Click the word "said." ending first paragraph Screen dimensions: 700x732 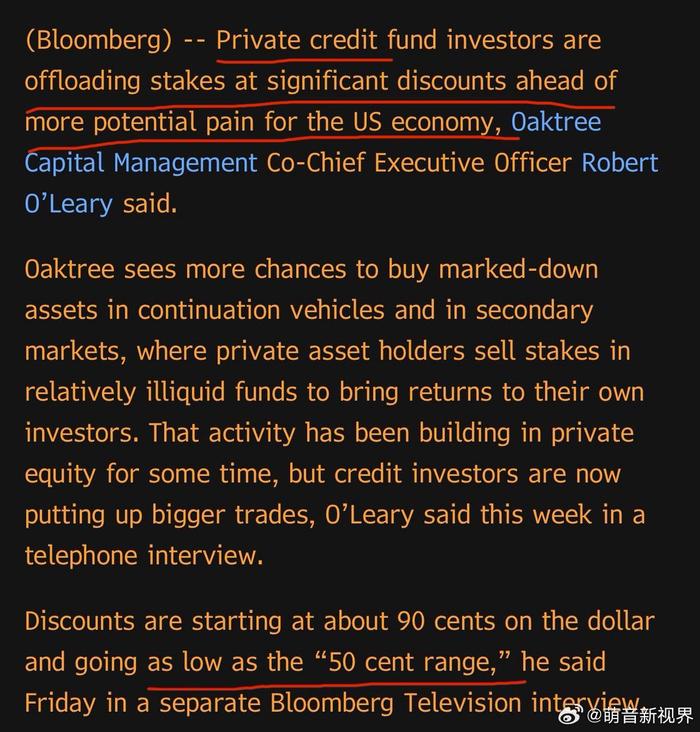tap(150, 204)
